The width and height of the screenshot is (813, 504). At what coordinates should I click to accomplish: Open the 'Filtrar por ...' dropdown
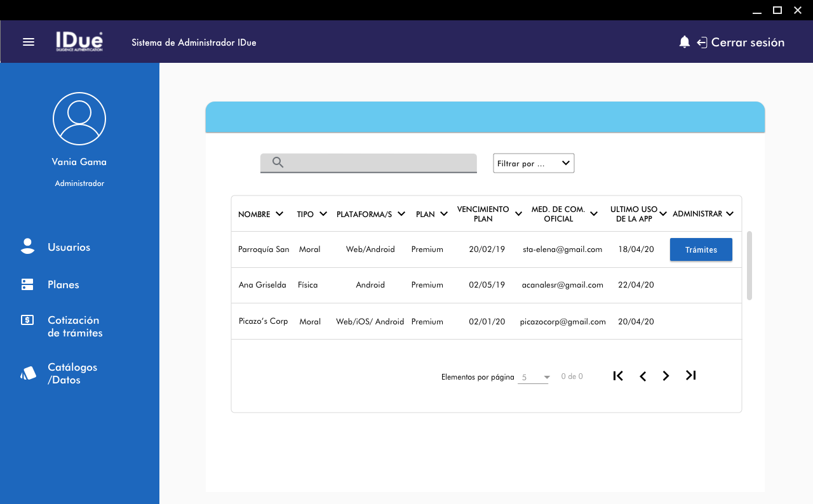[534, 163]
